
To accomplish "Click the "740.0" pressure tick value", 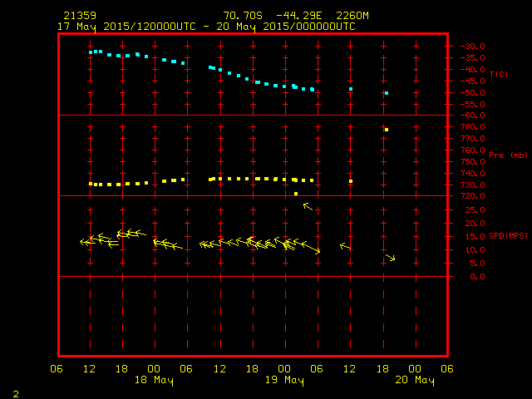I will 473,174.
